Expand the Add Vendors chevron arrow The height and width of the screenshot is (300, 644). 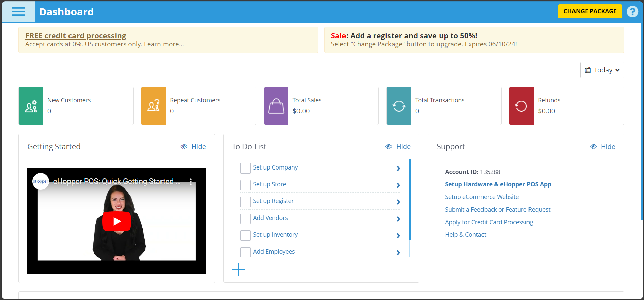point(398,219)
